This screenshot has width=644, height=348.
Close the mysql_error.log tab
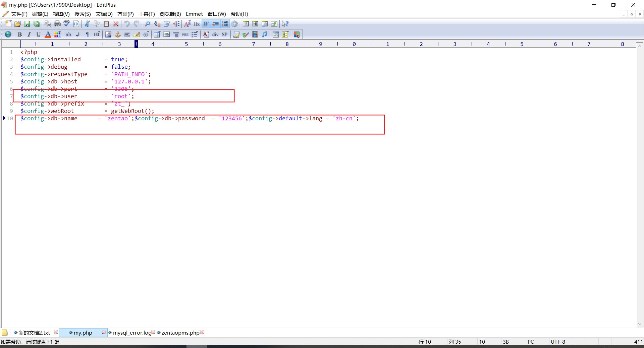153,333
